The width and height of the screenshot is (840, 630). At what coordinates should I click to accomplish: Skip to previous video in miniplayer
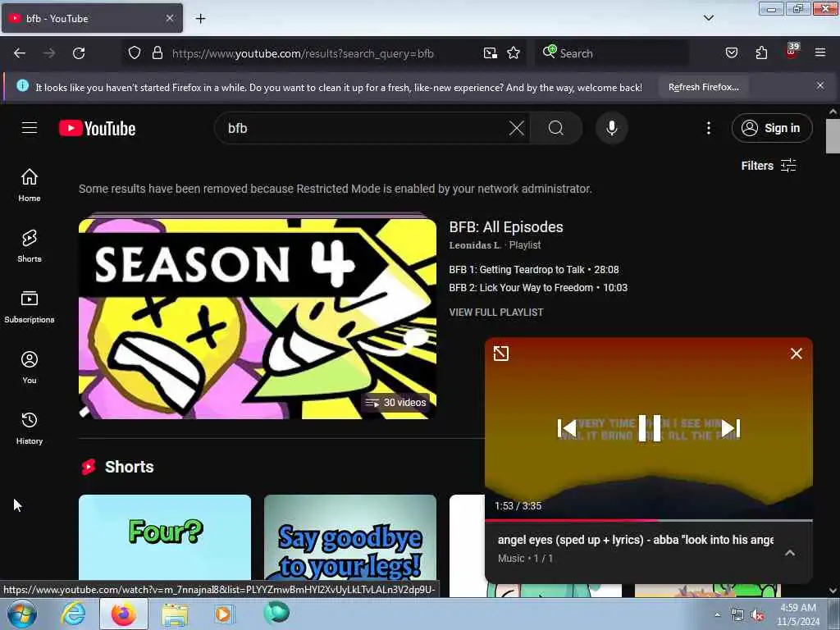coord(567,428)
